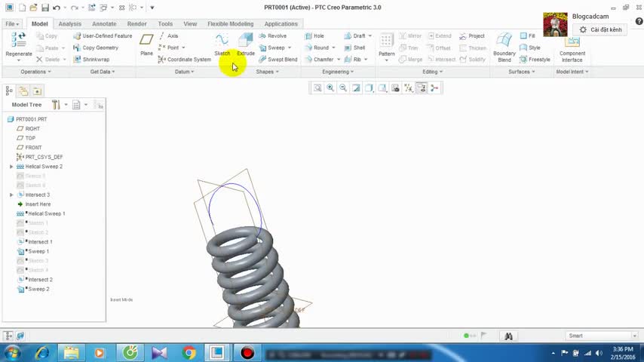
Task: Create a datum Plane
Action: pos(146,44)
